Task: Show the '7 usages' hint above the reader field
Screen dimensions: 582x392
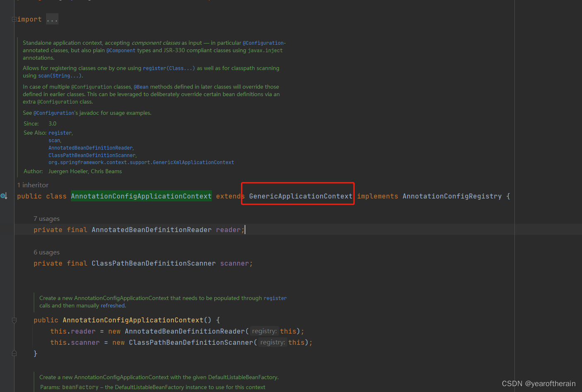Action: pos(46,219)
